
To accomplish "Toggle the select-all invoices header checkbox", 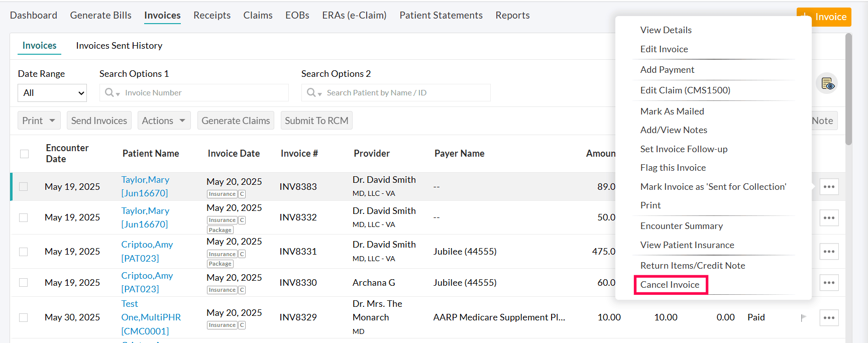I will click(24, 154).
